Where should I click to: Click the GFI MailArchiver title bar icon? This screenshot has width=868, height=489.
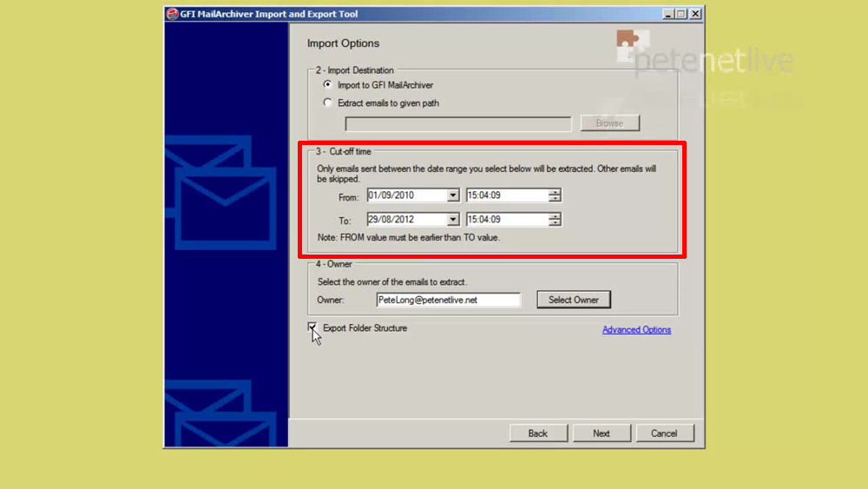(x=172, y=14)
